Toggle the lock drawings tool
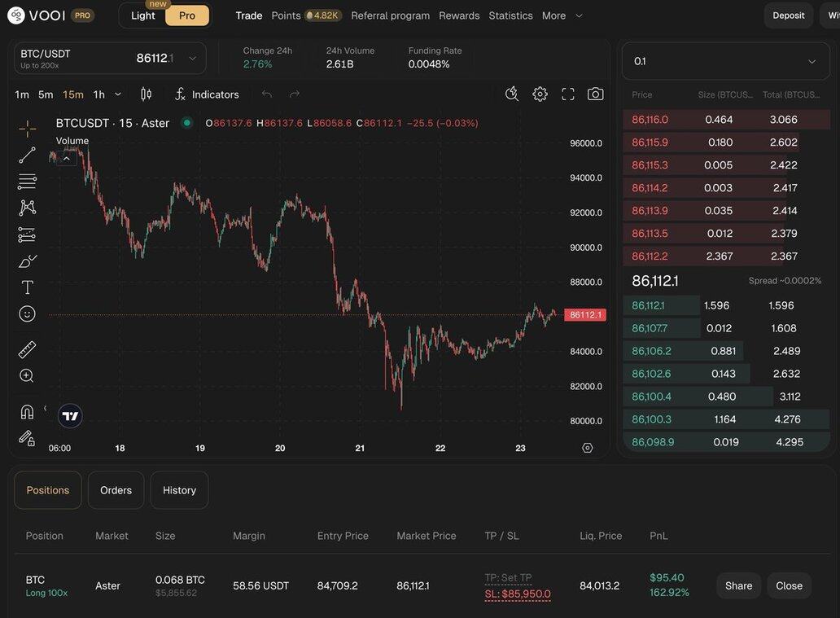Image resolution: width=840 pixels, height=618 pixels. click(x=27, y=438)
